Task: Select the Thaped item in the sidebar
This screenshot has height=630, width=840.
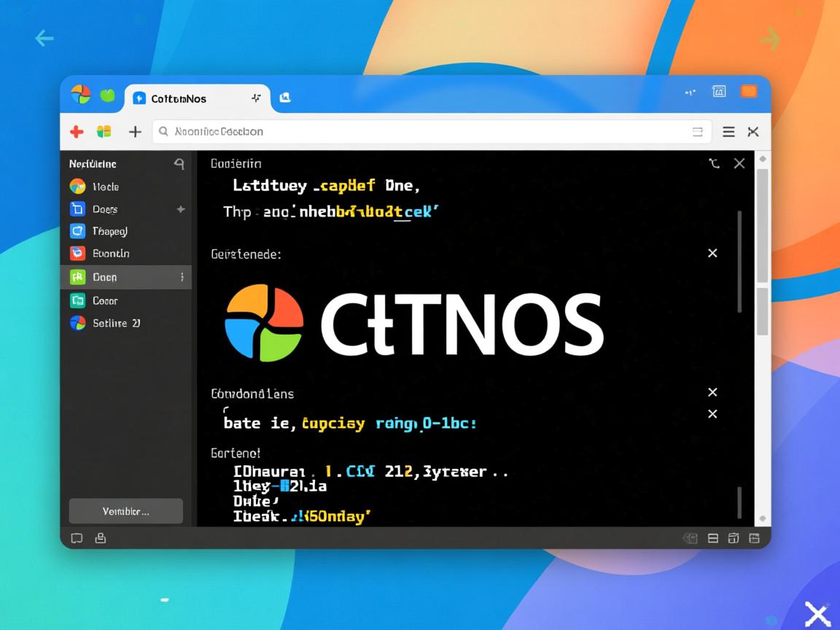Action: coord(109,231)
